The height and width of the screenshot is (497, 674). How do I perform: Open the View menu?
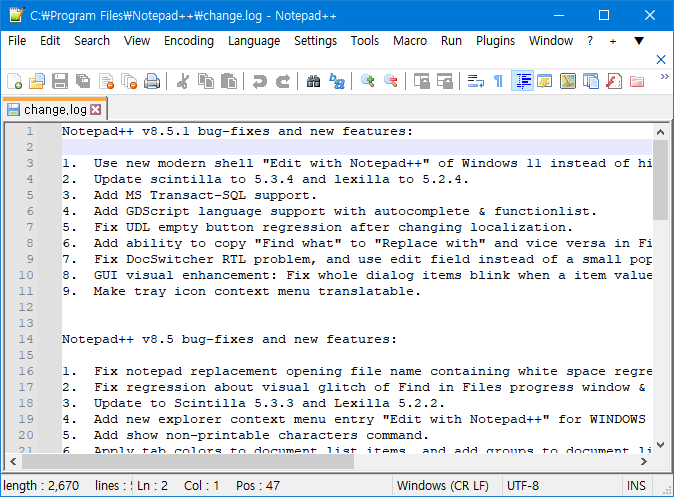(137, 41)
